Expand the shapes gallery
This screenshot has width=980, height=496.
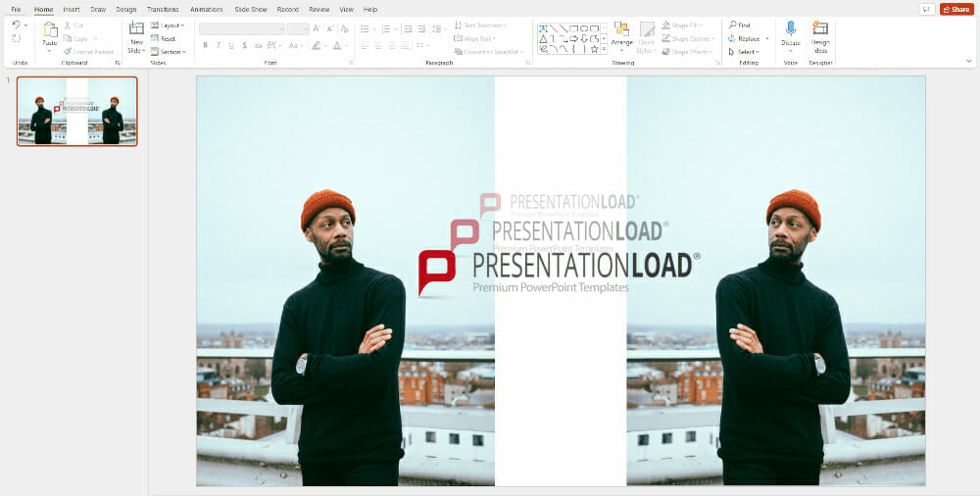click(x=605, y=49)
